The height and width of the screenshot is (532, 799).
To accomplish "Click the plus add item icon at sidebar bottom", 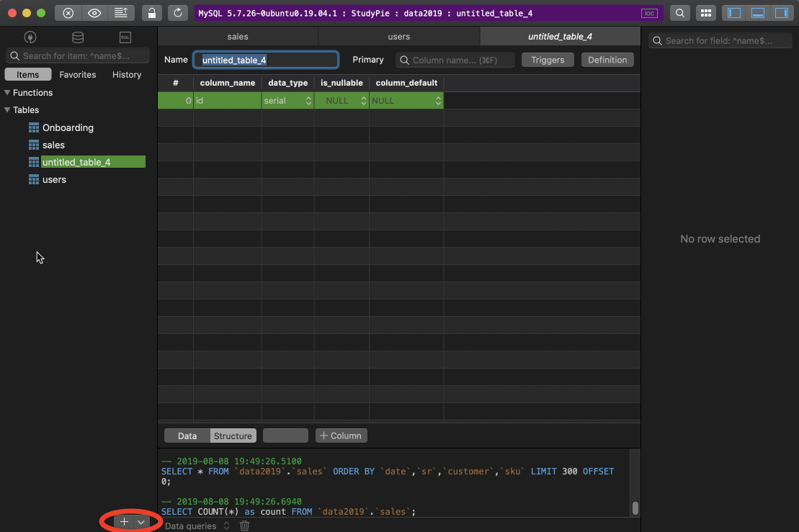I will [x=124, y=521].
